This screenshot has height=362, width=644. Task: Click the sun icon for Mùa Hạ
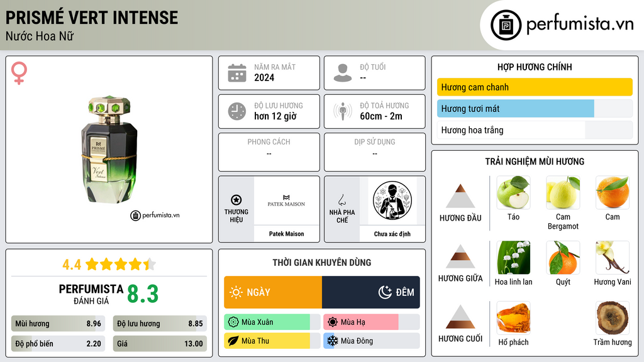tap(333, 322)
